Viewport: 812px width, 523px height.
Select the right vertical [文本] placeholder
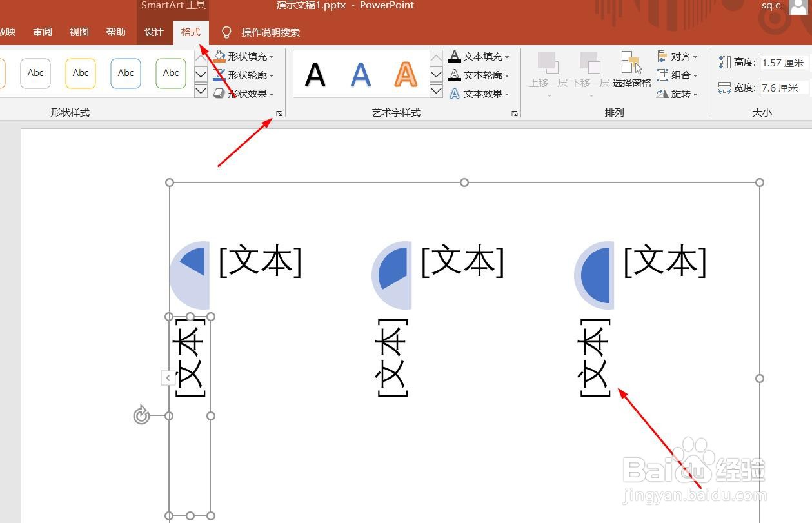pyautogui.click(x=595, y=357)
